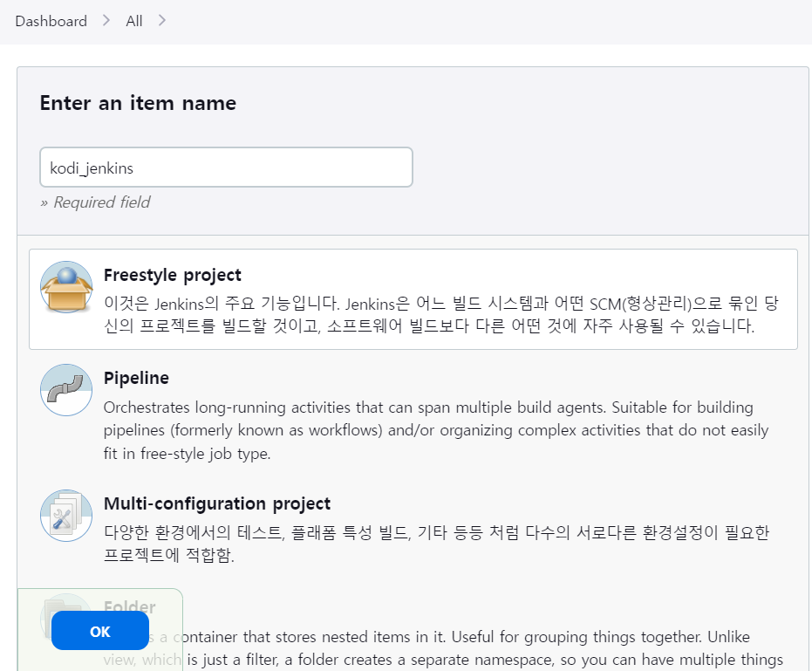Open the All breadcrumb link
This screenshot has height=671, width=812.
pyautogui.click(x=134, y=21)
